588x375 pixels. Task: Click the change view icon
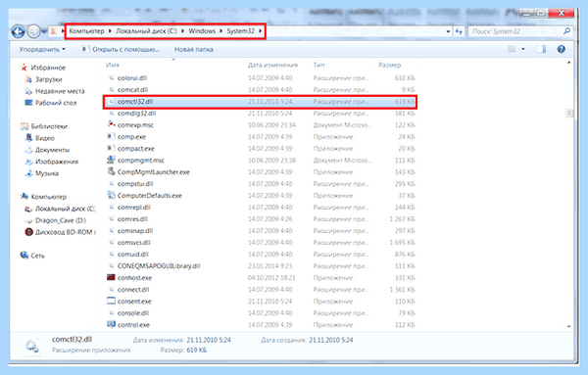(512, 49)
